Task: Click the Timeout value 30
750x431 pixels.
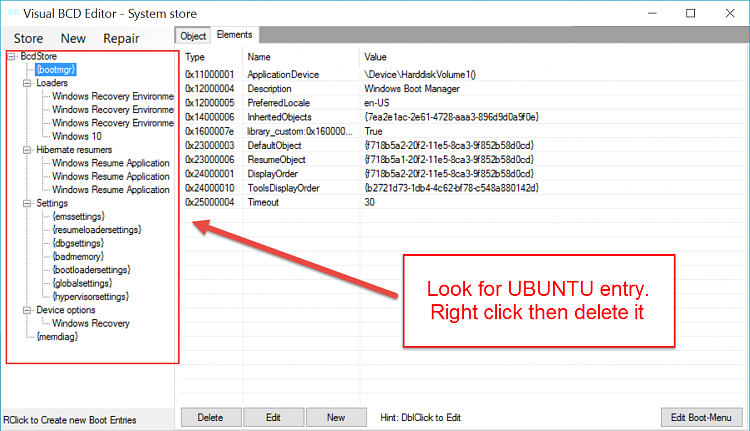Action: coord(369,202)
